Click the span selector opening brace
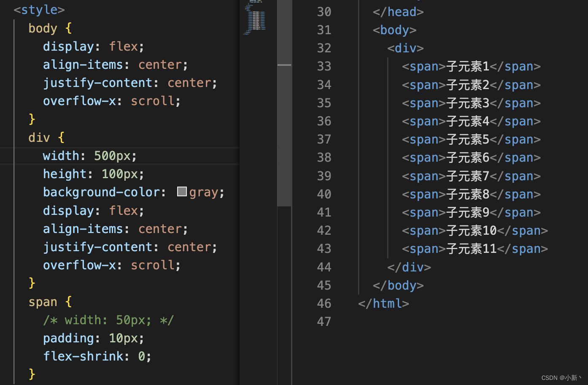588x385 pixels. [68, 301]
